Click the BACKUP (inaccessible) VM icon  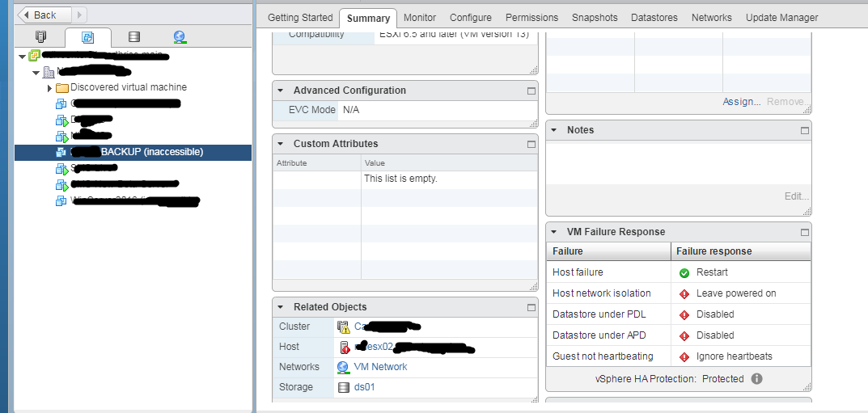coord(61,151)
